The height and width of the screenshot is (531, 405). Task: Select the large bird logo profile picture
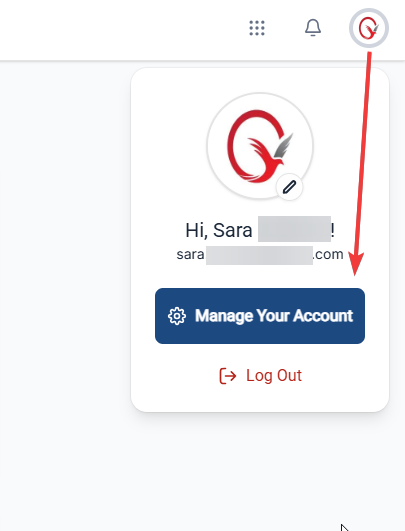point(260,146)
